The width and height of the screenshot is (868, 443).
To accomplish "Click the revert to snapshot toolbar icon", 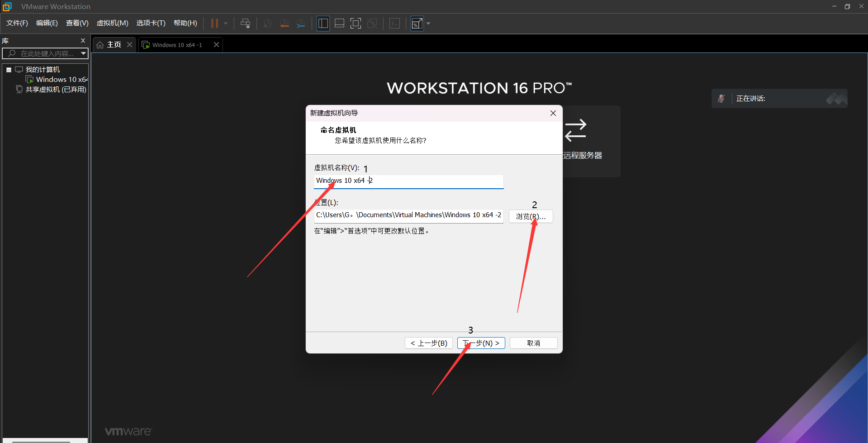I will coord(285,24).
